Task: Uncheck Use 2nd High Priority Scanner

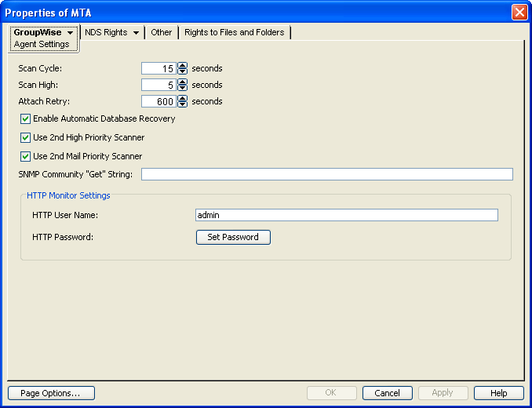Action: click(x=25, y=137)
